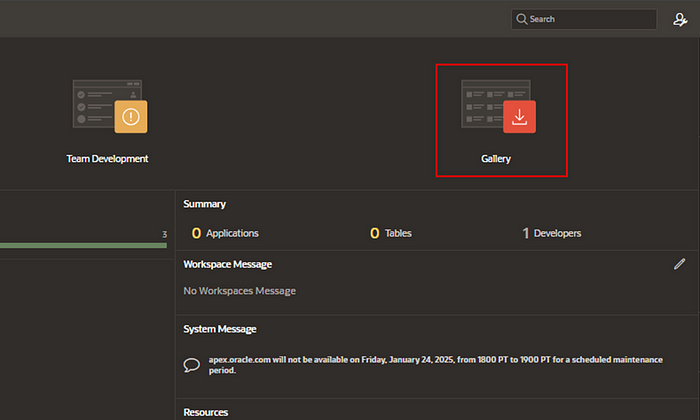This screenshot has width=700, height=420.
Task: Select the Workspace Message heading
Action: coord(228,264)
